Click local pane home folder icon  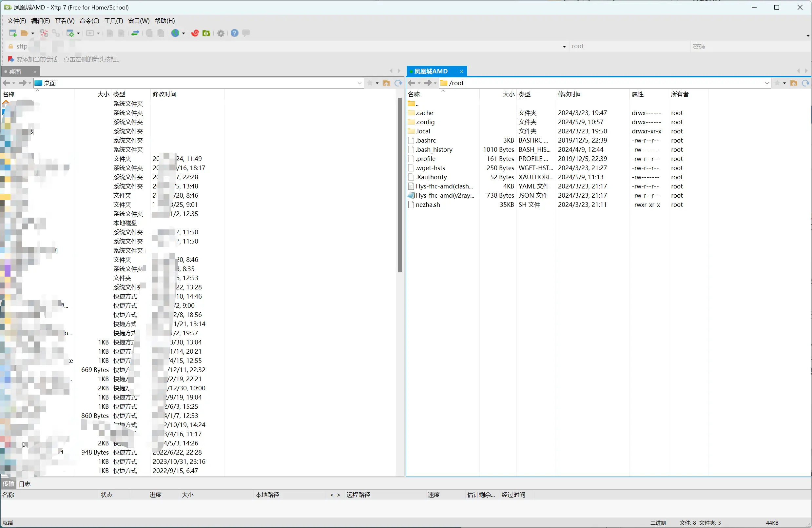pos(386,83)
